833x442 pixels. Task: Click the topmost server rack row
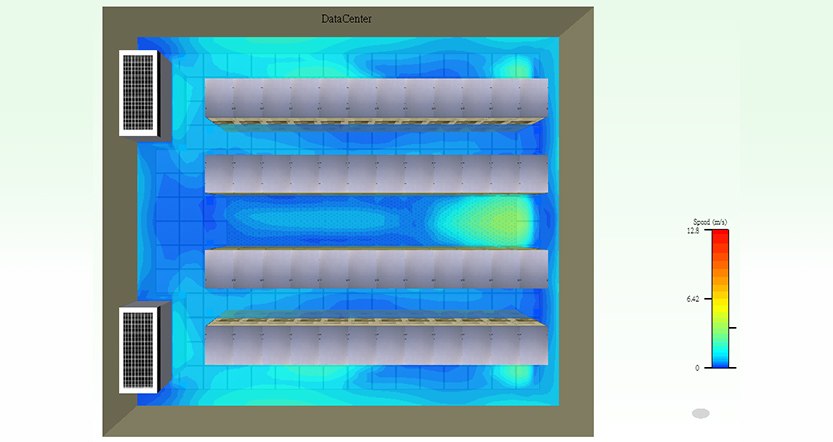click(376, 102)
